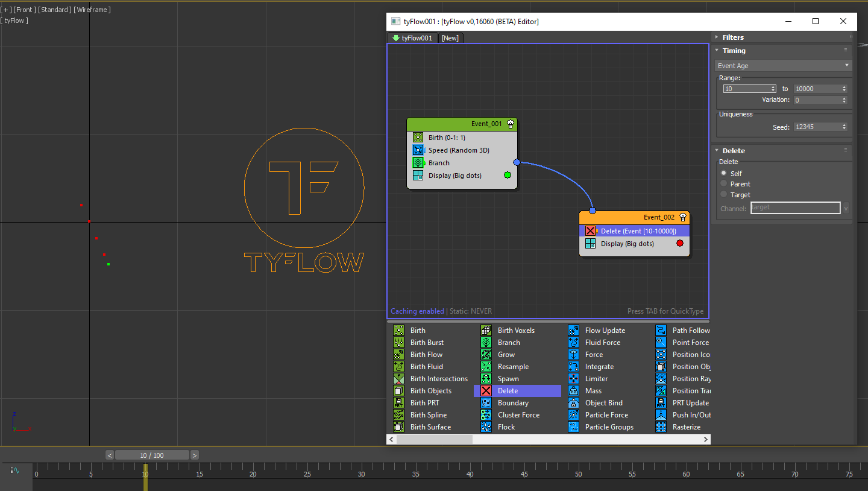Click the Wireframe viewport label
Screen dimensions: 868x491
click(x=92, y=10)
